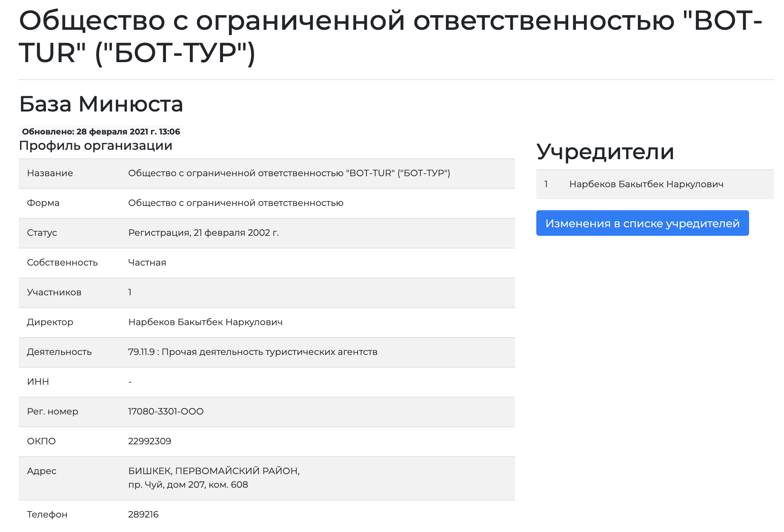Image resolution: width=784 pixels, height=532 pixels.
Task: Click the 'Участников' row label
Action: pyautogui.click(x=54, y=292)
